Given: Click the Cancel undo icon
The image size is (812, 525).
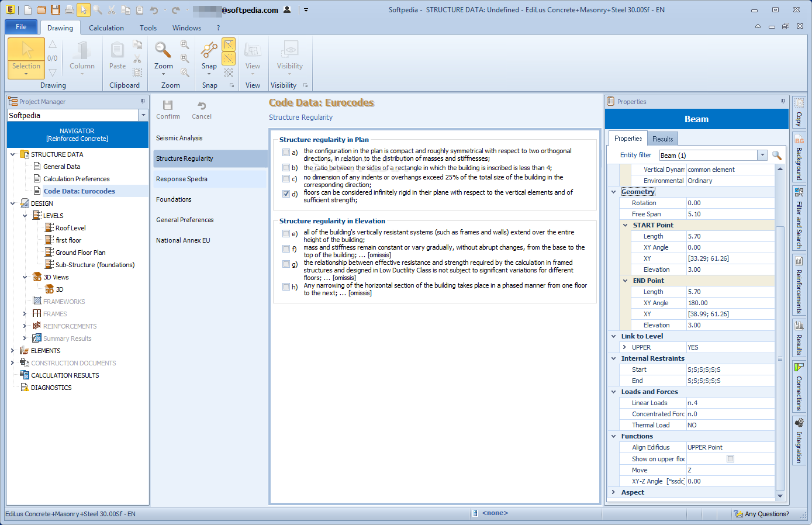Looking at the screenshot, I should pos(202,109).
